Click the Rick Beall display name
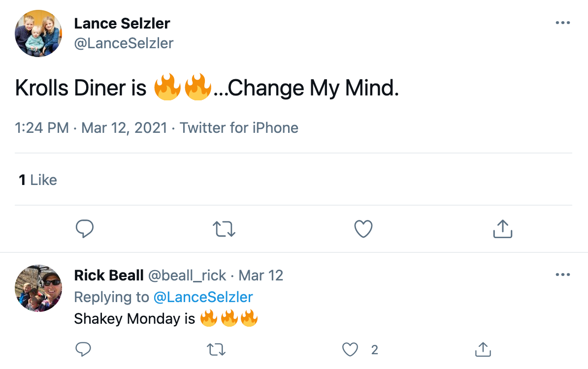 point(108,276)
